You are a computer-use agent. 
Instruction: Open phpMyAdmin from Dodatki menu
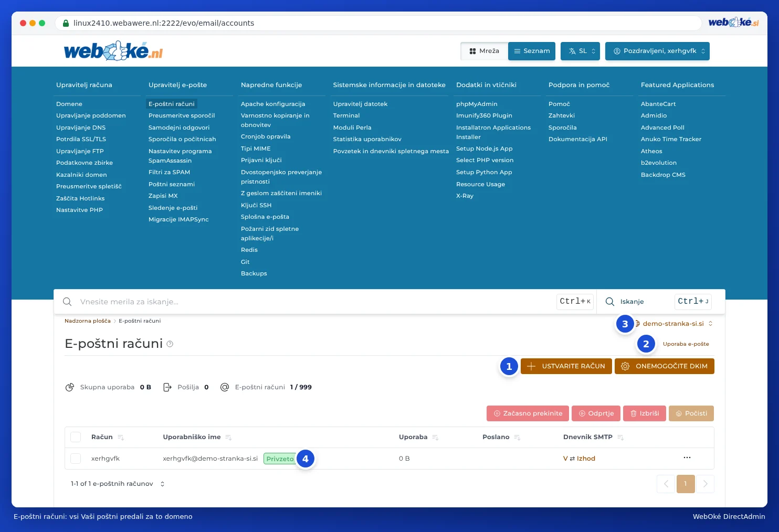pos(477,104)
